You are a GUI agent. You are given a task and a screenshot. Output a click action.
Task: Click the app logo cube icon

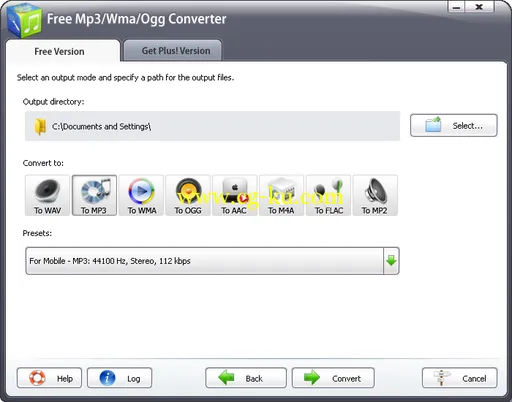[25, 21]
